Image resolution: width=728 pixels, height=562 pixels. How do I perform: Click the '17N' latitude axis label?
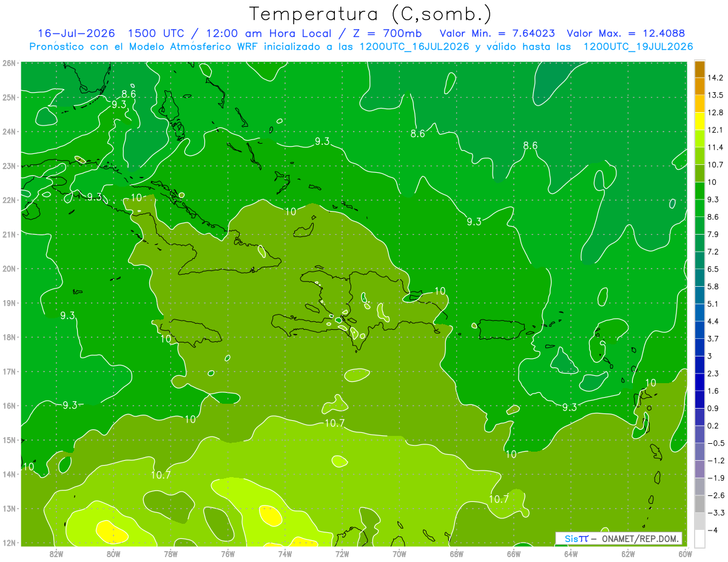click(8, 372)
